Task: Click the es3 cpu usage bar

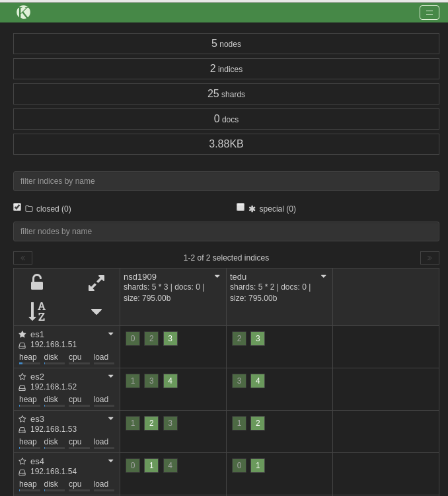Action: pyautogui.click(x=79, y=448)
